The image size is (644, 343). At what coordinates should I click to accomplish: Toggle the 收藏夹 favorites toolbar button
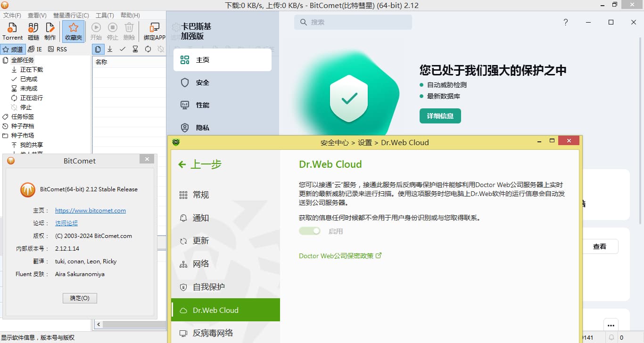coord(73,32)
